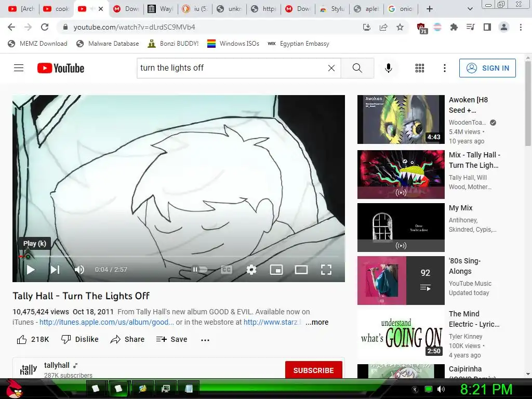
Task: Toggle Chrome side panel
Action: [487, 27]
